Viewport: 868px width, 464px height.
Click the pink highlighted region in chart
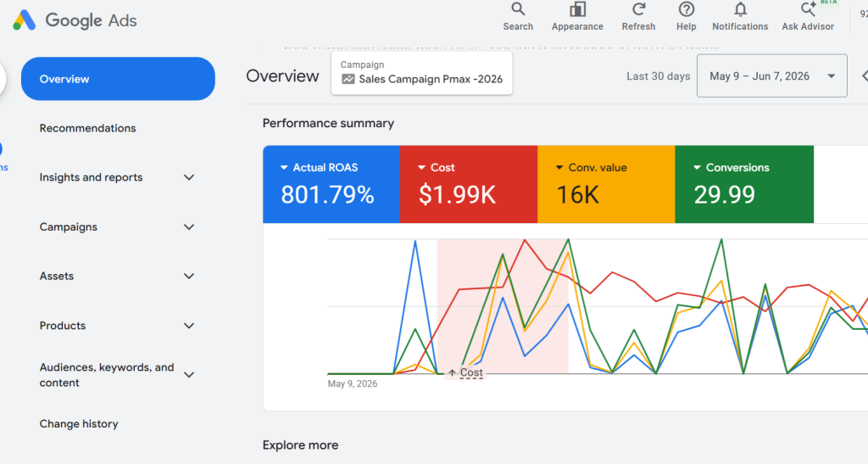point(503,305)
